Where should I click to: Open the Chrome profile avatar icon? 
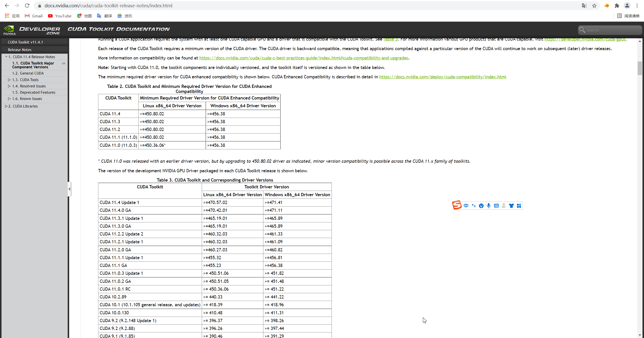coord(627,6)
